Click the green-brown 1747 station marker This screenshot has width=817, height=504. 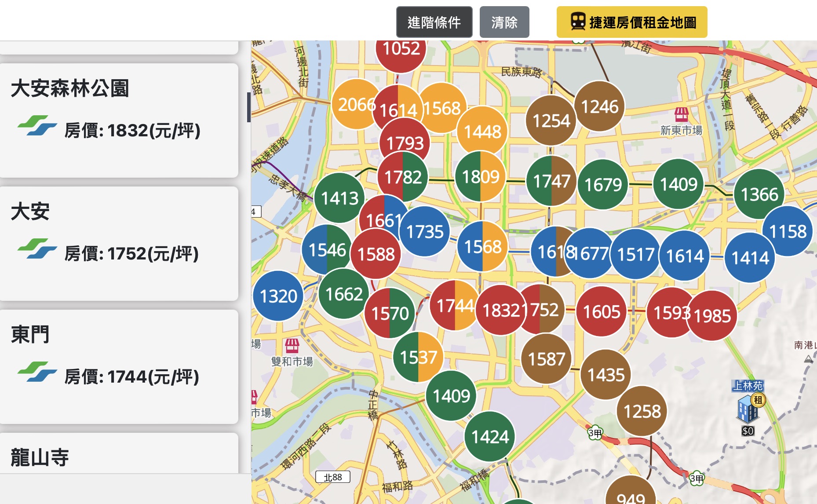tap(551, 181)
